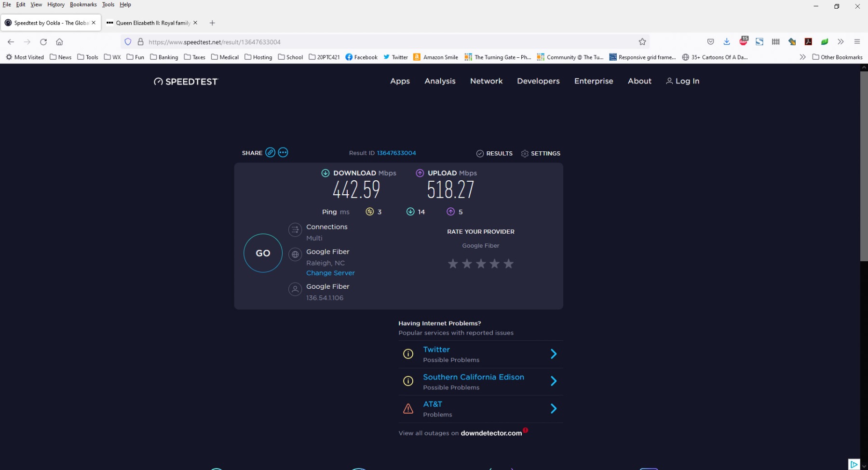Open the History menu
Image resolution: width=868 pixels, height=470 pixels.
[56, 4]
